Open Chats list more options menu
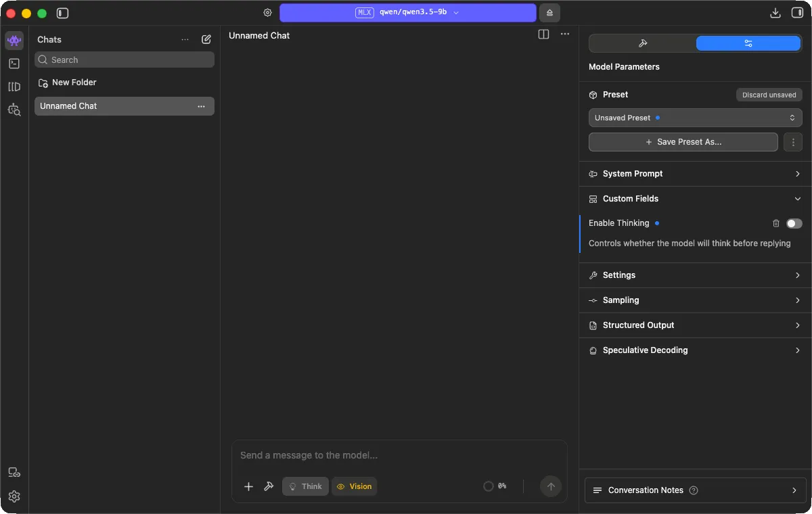The image size is (812, 514). coord(185,40)
